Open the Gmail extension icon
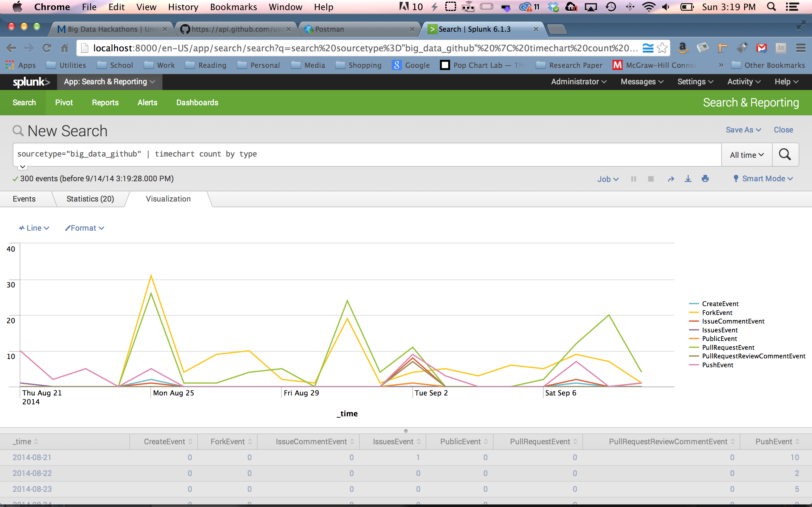 pyautogui.click(x=761, y=48)
